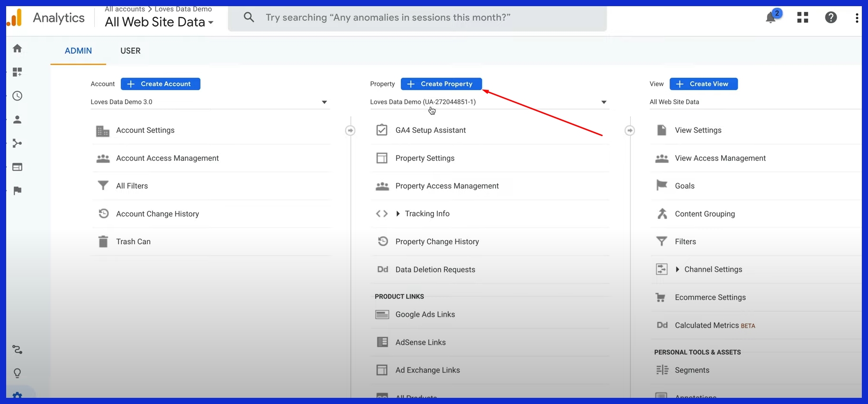Image resolution: width=868 pixels, height=404 pixels.
Task: Click the Create Account button
Action: tap(161, 84)
